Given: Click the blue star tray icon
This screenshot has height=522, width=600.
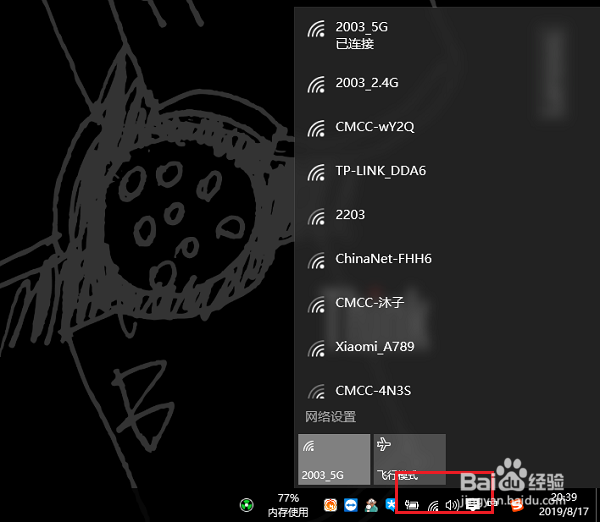Looking at the screenshot, I should tap(390, 505).
